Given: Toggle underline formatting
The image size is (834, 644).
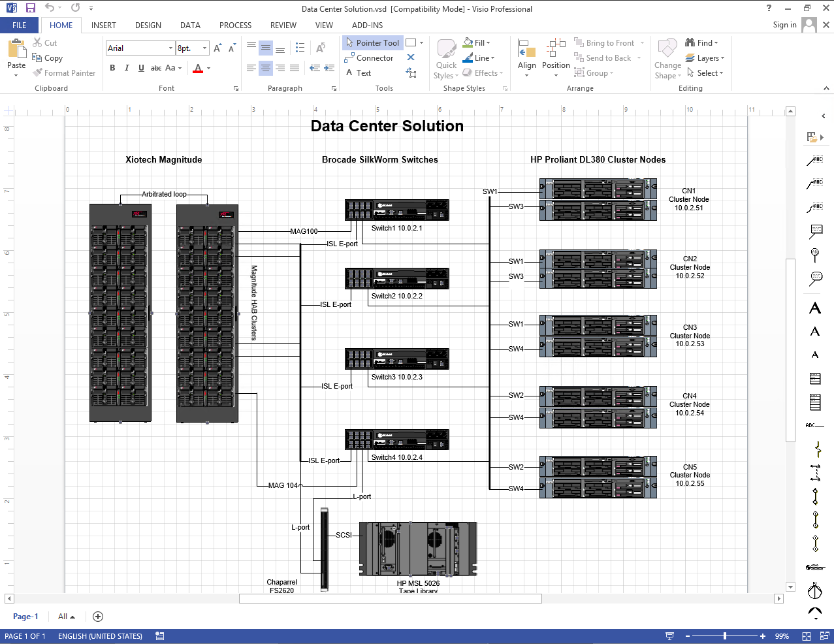Looking at the screenshot, I should 141,68.
